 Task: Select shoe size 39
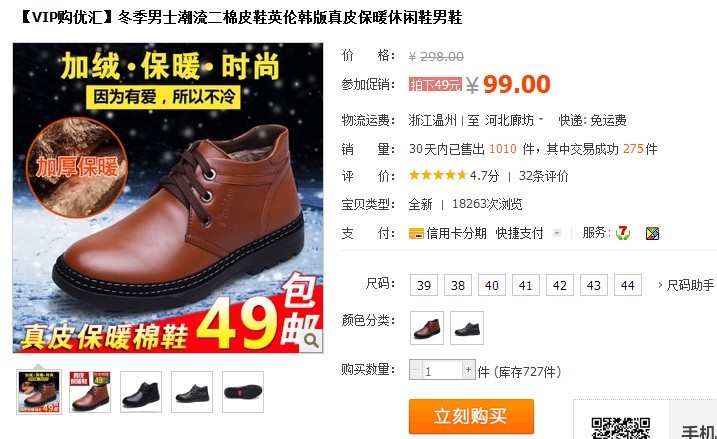pos(424,285)
